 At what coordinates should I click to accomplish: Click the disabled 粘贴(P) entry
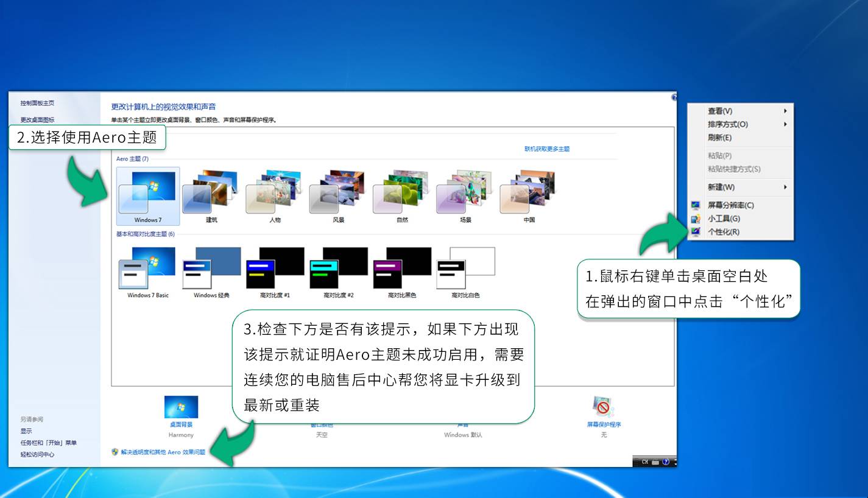pos(741,156)
